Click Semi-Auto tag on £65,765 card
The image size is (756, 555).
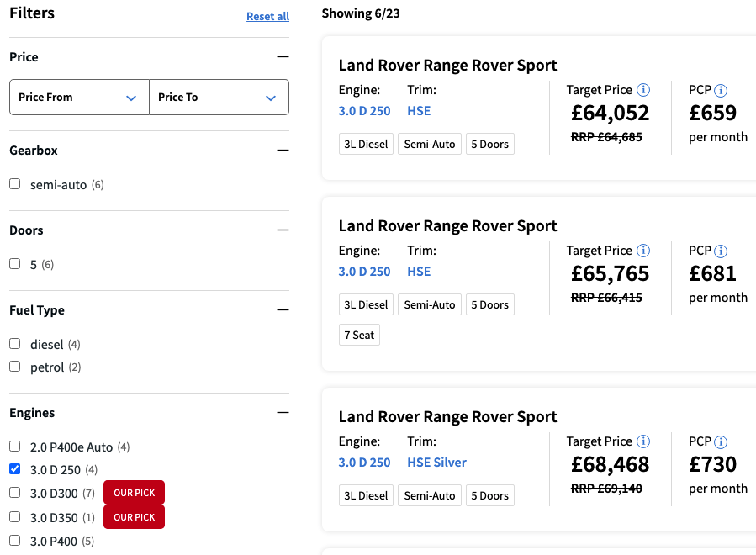[x=430, y=304]
